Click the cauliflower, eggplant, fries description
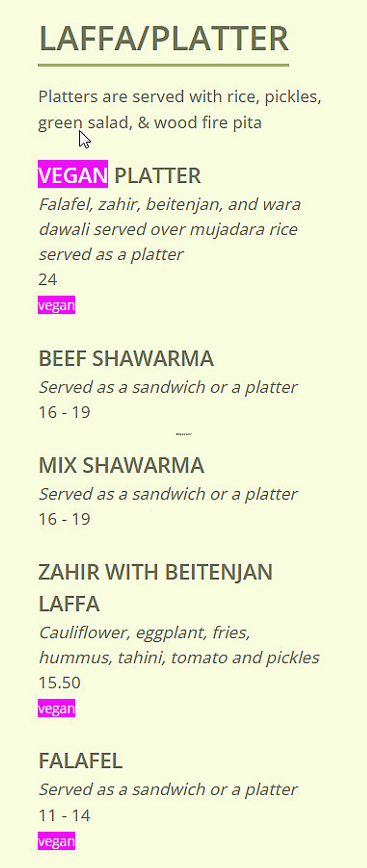This screenshot has width=367, height=868. (179, 645)
